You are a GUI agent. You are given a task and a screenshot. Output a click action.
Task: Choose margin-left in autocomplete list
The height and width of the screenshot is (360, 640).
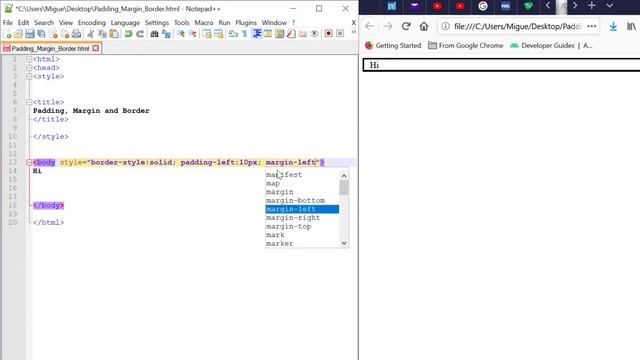click(302, 209)
